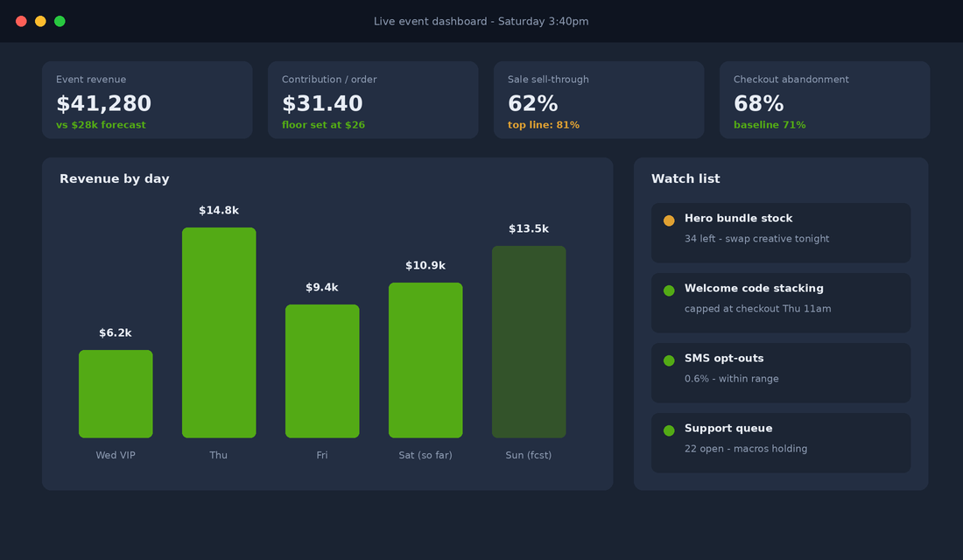Image resolution: width=963 pixels, height=560 pixels.
Task: Click the 'Revenue by day' heading
Action: coord(114,178)
